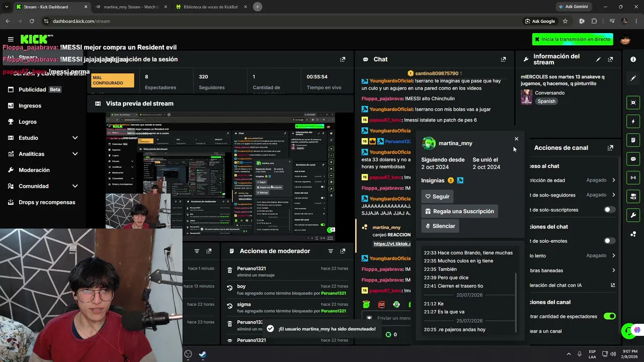Open filter options for Acciones de moderador
This screenshot has width=644, height=362.
(x=331, y=251)
